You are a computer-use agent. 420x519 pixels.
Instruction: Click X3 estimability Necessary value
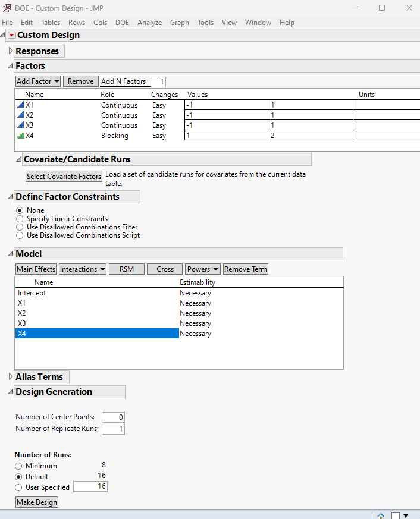[196, 323]
